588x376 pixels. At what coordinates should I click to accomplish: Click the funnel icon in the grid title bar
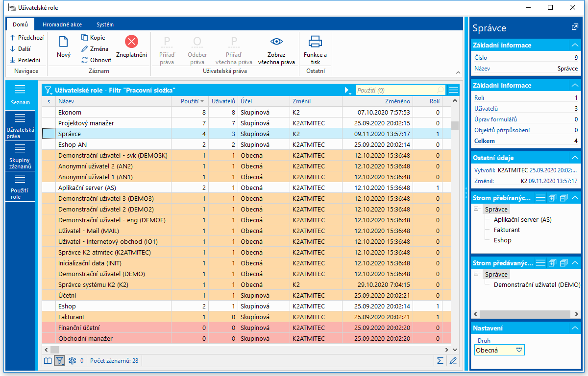[x=48, y=90]
